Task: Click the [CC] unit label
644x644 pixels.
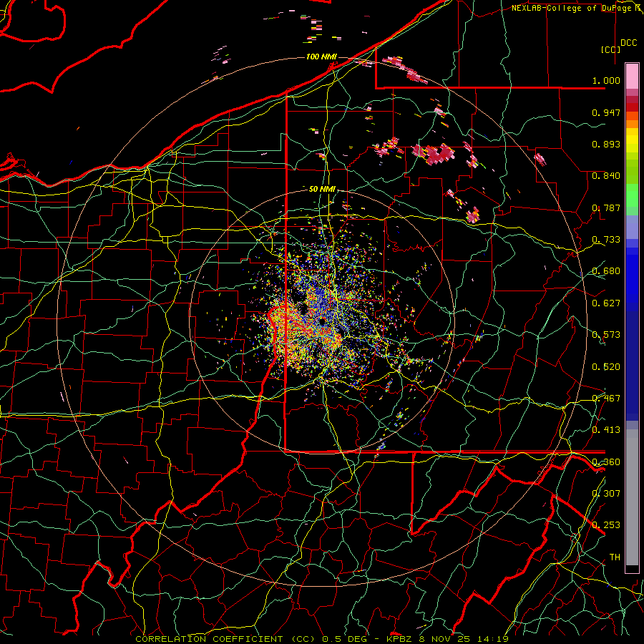Action: point(611,49)
